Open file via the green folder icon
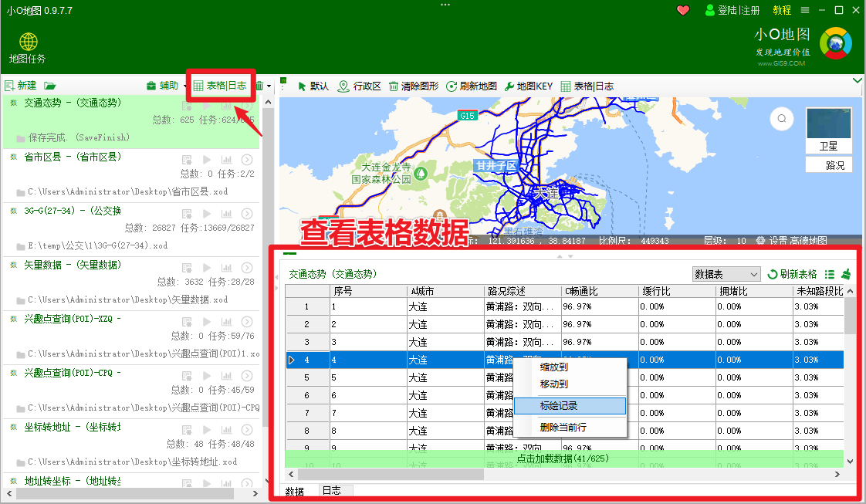This screenshot has height=504, width=866. [50, 86]
